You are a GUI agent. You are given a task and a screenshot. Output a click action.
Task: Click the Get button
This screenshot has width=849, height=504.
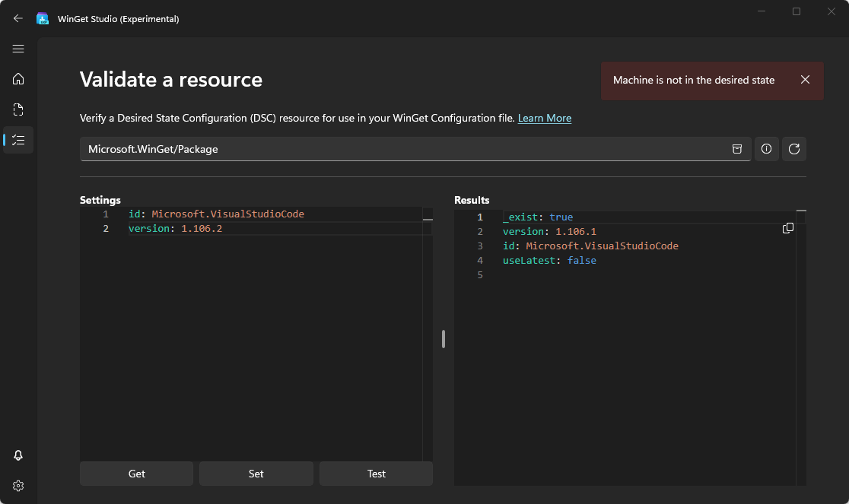(137, 474)
